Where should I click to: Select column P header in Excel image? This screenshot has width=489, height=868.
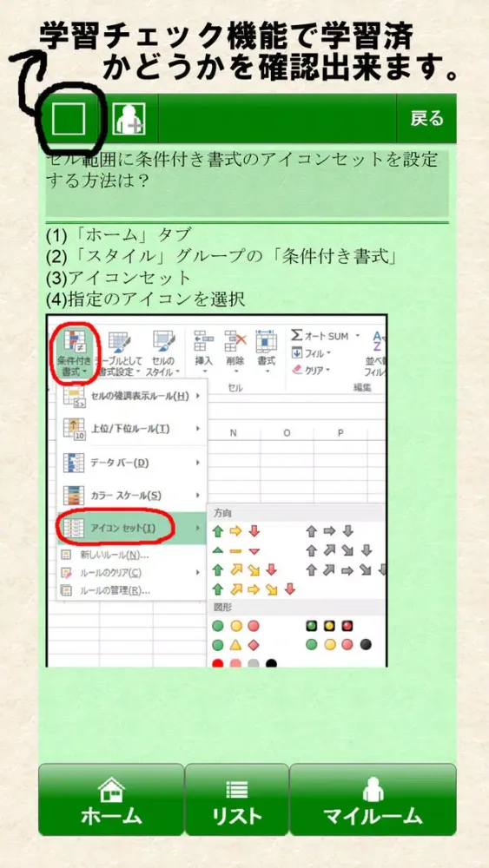340,433
